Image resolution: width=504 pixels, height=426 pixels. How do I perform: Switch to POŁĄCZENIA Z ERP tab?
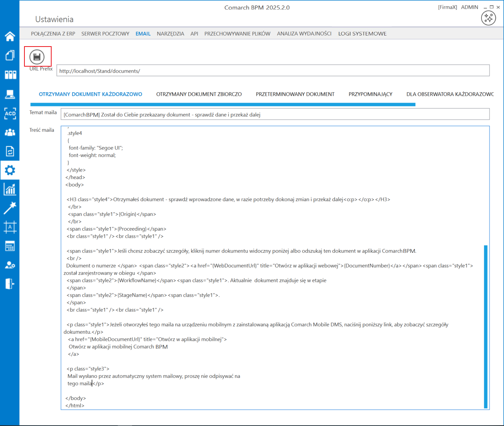click(x=53, y=34)
